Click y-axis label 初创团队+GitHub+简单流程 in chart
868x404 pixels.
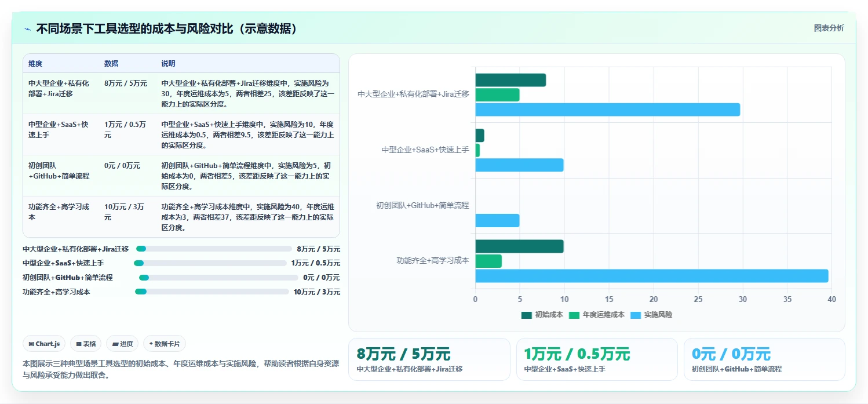422,205
